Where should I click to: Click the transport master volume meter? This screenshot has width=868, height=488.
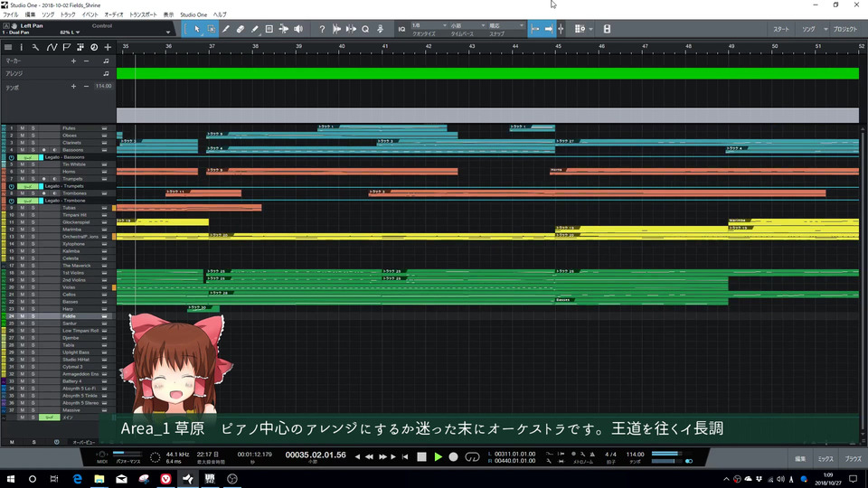click(x=668, y=454)
